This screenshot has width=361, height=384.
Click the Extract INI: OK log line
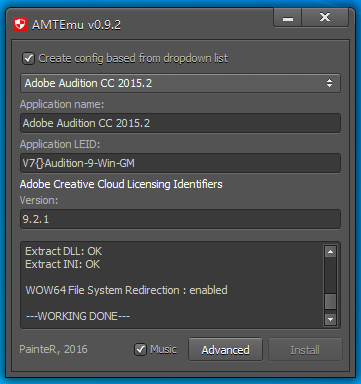point(63,264)
